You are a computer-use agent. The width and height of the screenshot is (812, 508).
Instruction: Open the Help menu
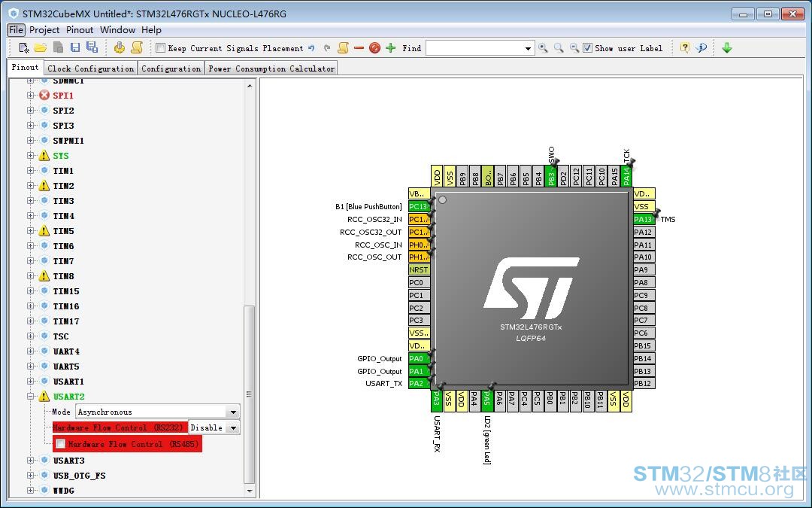coord(151,30)
